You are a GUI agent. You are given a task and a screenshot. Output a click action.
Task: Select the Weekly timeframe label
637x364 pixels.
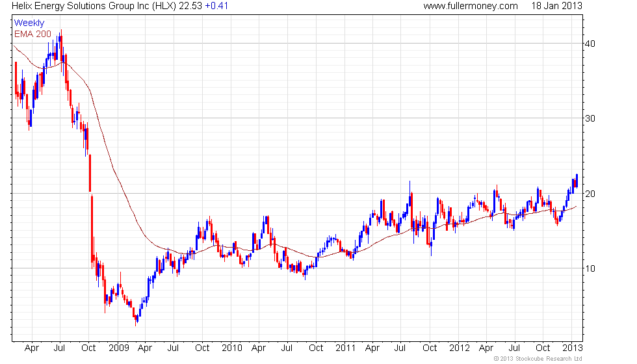[29, 23]
